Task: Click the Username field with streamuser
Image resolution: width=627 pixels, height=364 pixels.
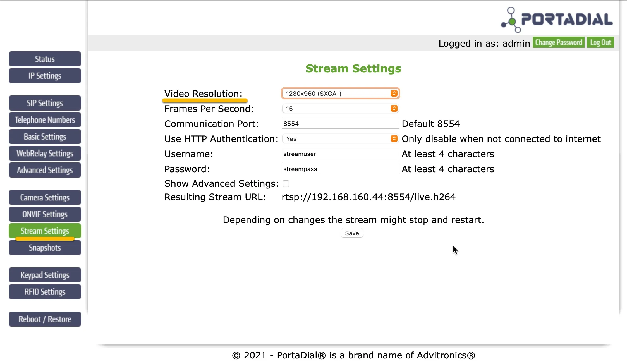Action: (x=340, y=154)
